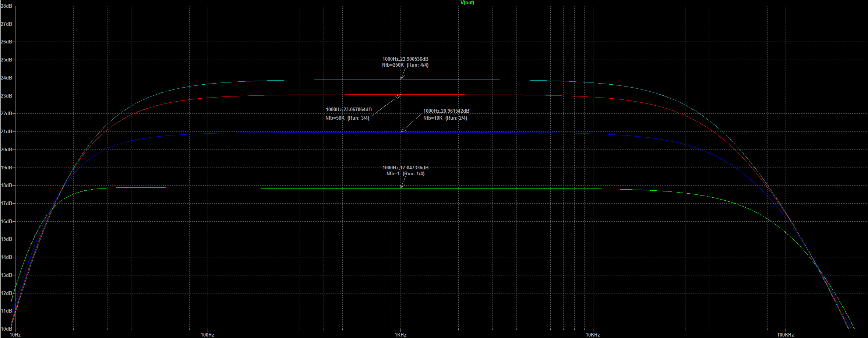868x338 pixels.
Task: Select the 100KHz frequency axis label
Action: pyautogui.click(x=785, y=335)
